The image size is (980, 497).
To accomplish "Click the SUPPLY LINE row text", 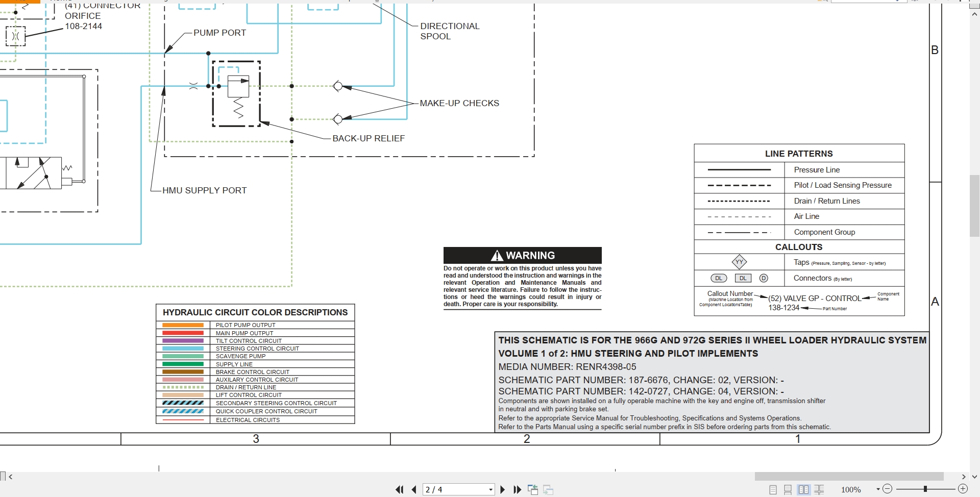I will (x=234, y=364).
